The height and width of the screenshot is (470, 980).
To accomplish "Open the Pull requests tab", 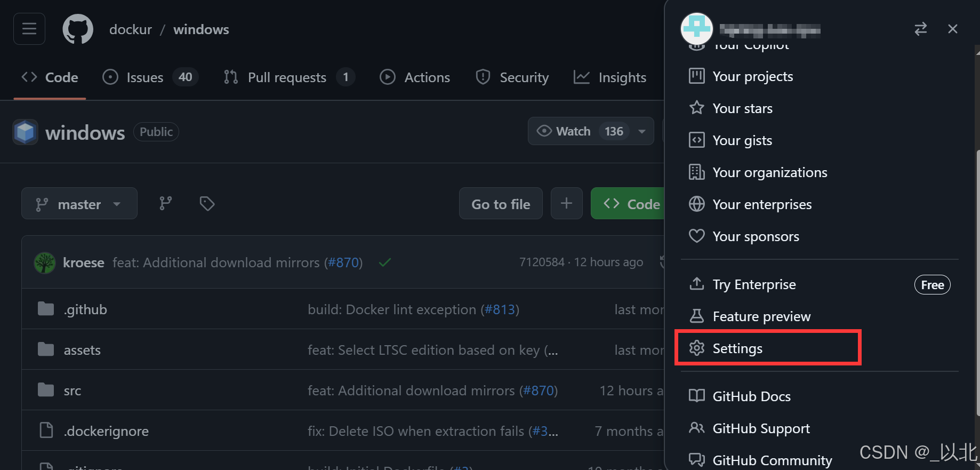I will click(290, 77).
